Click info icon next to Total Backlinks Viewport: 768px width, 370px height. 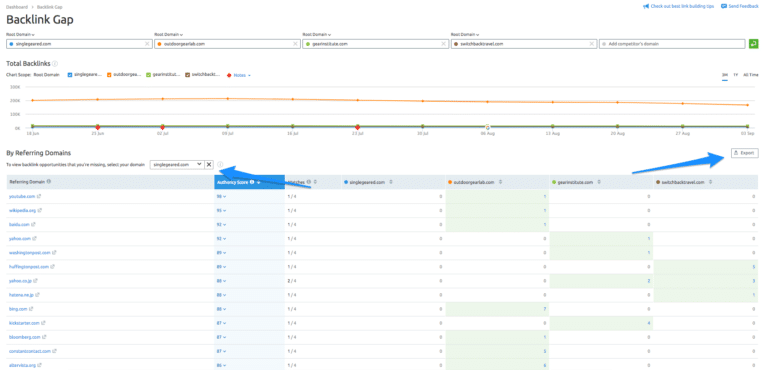pyautogui.click(x=55, y=64)
